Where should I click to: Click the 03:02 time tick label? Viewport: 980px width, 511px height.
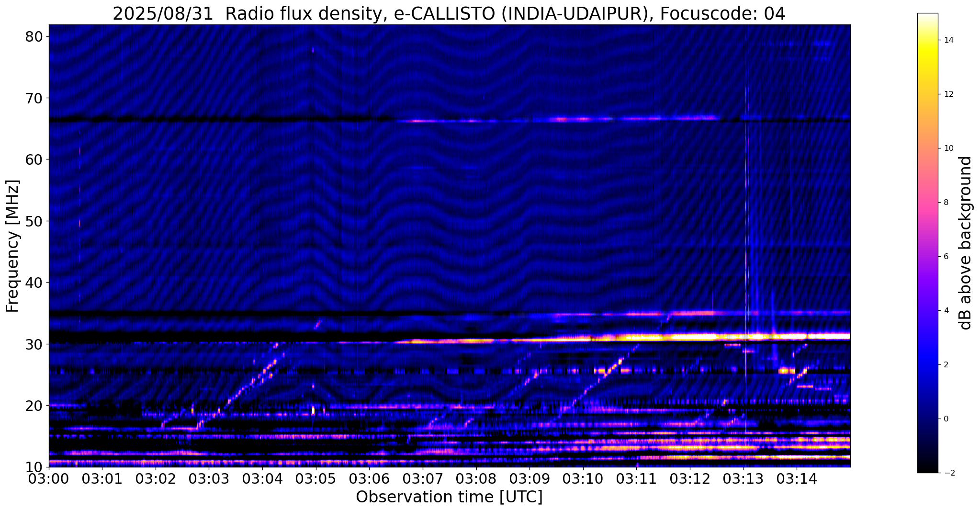click(156, 478)
